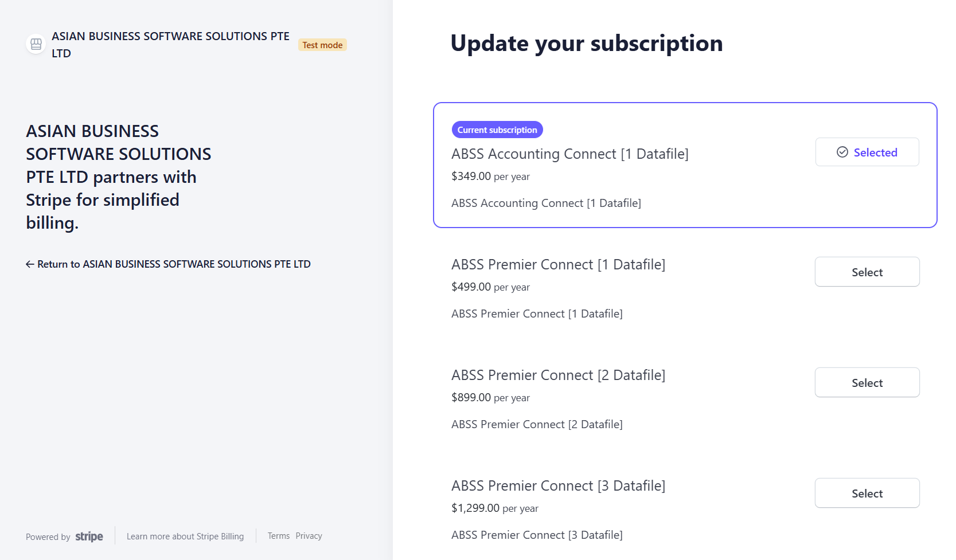Click the ABSS Premier Connect [2 Datafile] title
Screen dimensions: 956x560
coord(558,375)
